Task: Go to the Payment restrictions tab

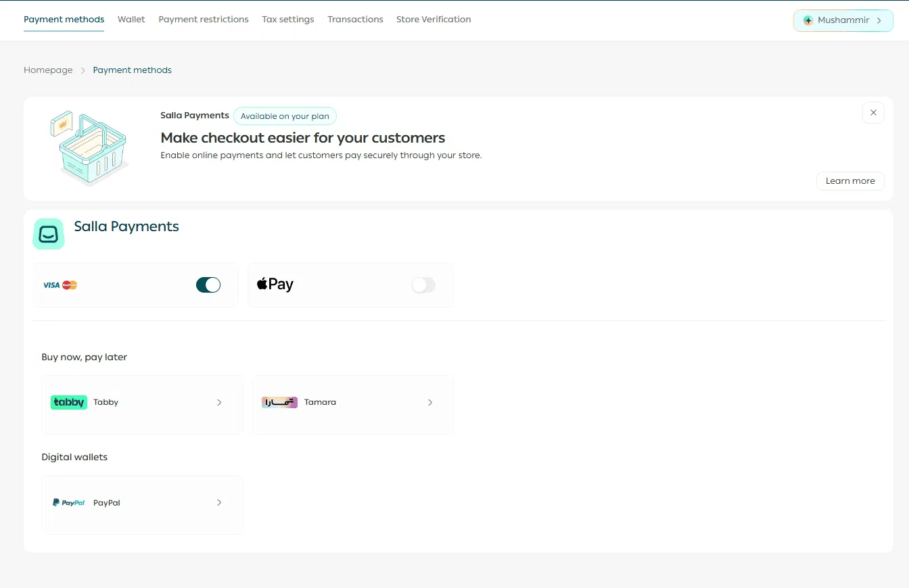Action: click(204, 20)
